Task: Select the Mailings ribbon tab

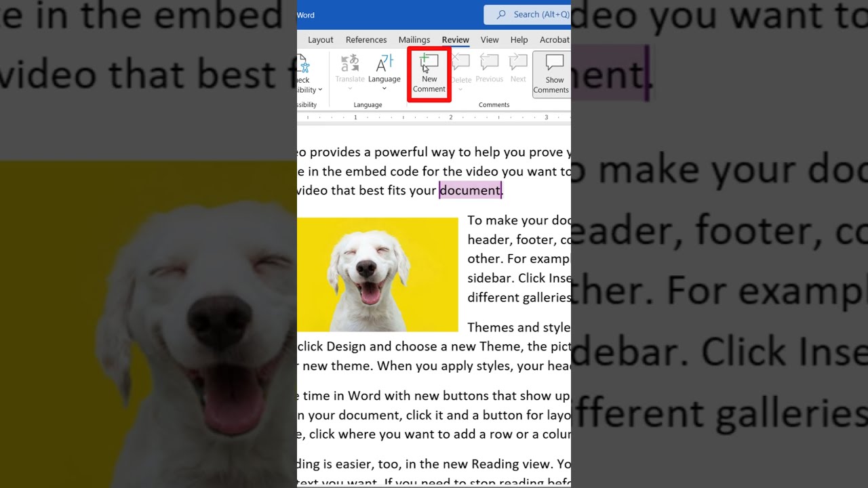Action: click(x=414, y=40)
